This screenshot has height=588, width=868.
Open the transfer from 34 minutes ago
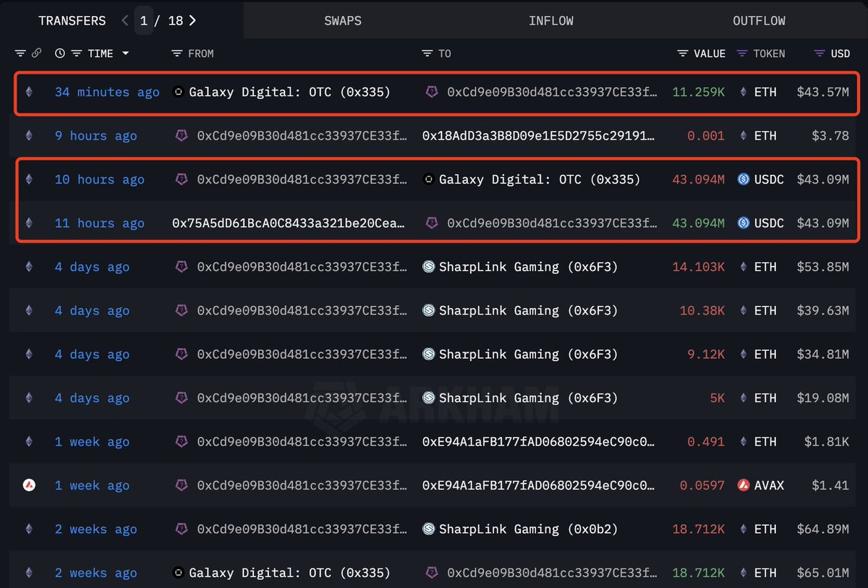(x=106, y=92)
